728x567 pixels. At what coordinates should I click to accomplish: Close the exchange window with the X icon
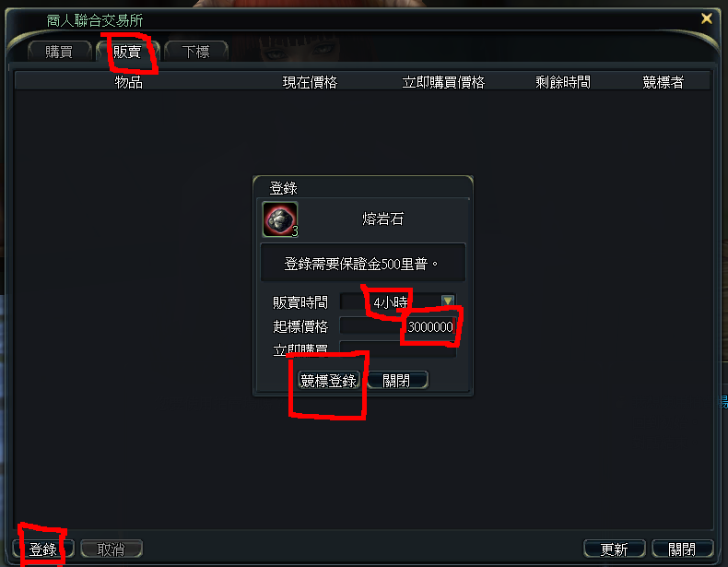coord(706,18)
